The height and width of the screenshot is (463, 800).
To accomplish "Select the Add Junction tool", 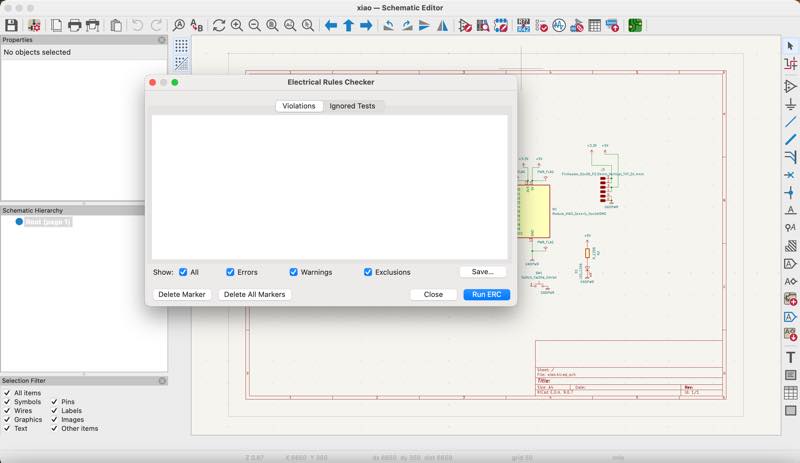I will click(x=790, y=192).
